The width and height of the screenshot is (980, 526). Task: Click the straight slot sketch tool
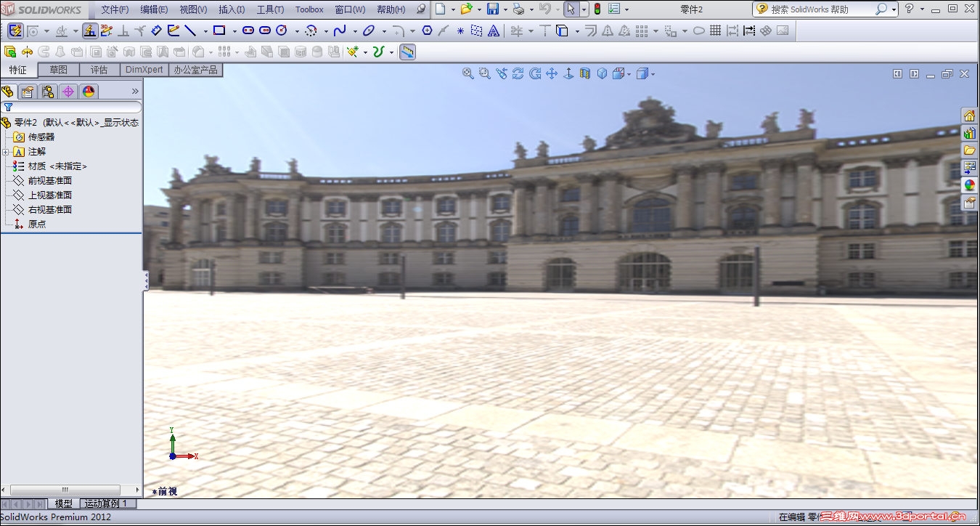pyautogui.click(x=248, y=31)
